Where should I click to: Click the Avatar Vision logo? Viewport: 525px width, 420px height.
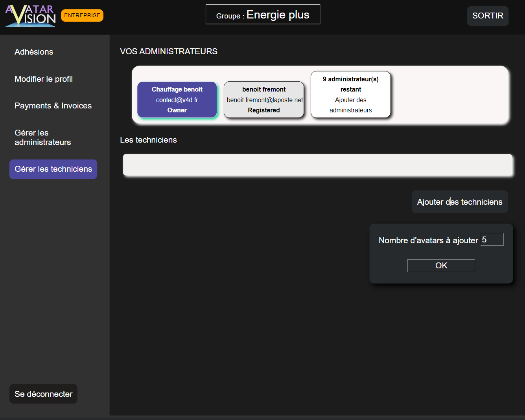[30, 16]
